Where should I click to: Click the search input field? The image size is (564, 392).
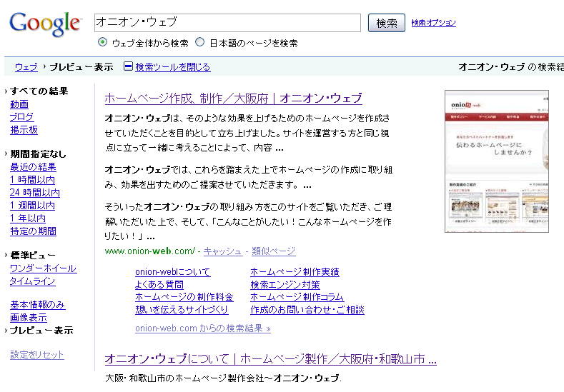[x=227, y=23]
